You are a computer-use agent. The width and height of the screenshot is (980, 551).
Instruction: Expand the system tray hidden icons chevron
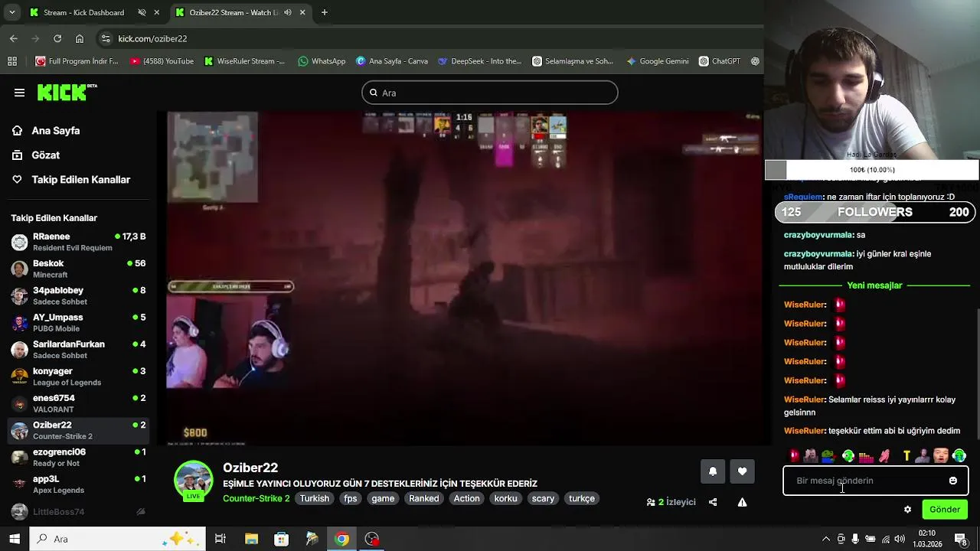coord(825,540)
